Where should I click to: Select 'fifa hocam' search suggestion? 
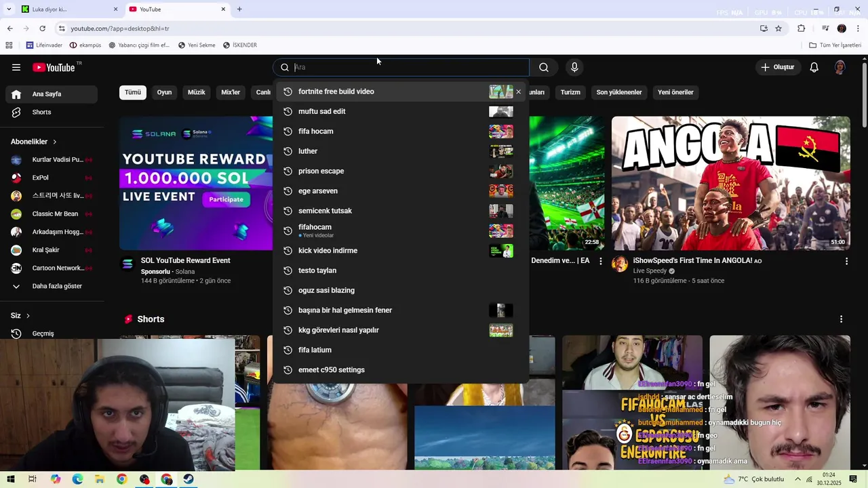tap(400, 131)
